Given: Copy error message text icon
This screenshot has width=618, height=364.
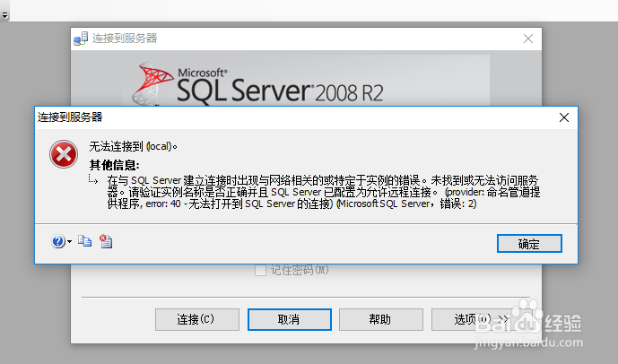Looking at the screenshot, I should point(84,240).
